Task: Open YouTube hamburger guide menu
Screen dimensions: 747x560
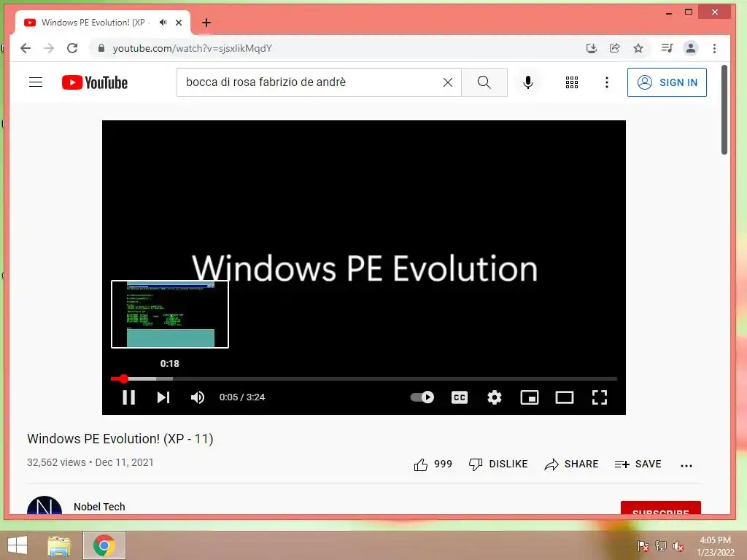Action: [36, 82]
